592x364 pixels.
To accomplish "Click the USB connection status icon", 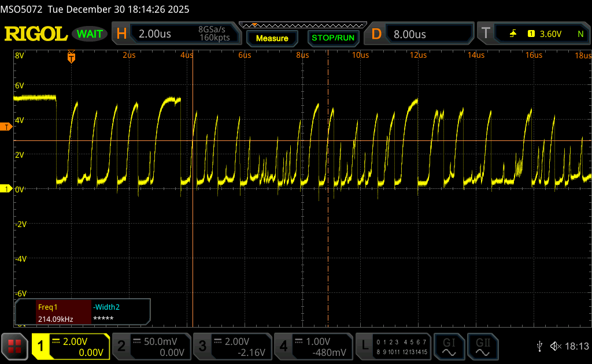I will 540,346.
